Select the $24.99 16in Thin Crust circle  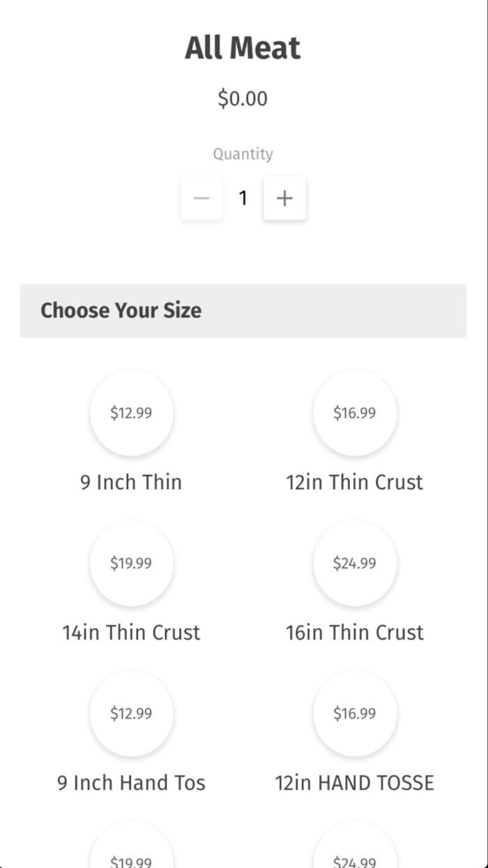(x=354, y=563)
